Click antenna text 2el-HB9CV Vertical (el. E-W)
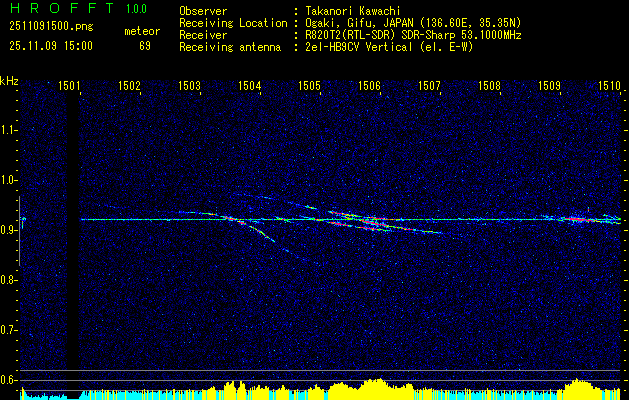 point(389,47)
